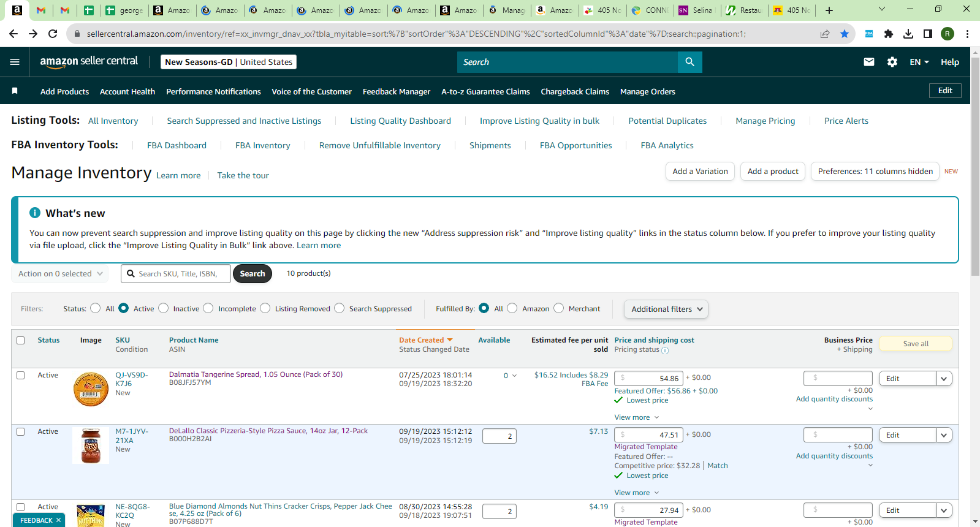The image size is (980, 527).
Task: Open the Listing Quality Dashboard link
Action: (x=400, y=121)
